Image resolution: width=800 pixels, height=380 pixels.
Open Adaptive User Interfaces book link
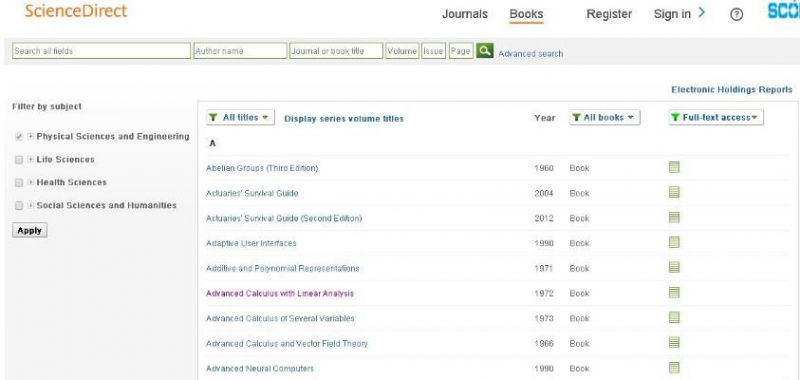[x=251, y=243]
